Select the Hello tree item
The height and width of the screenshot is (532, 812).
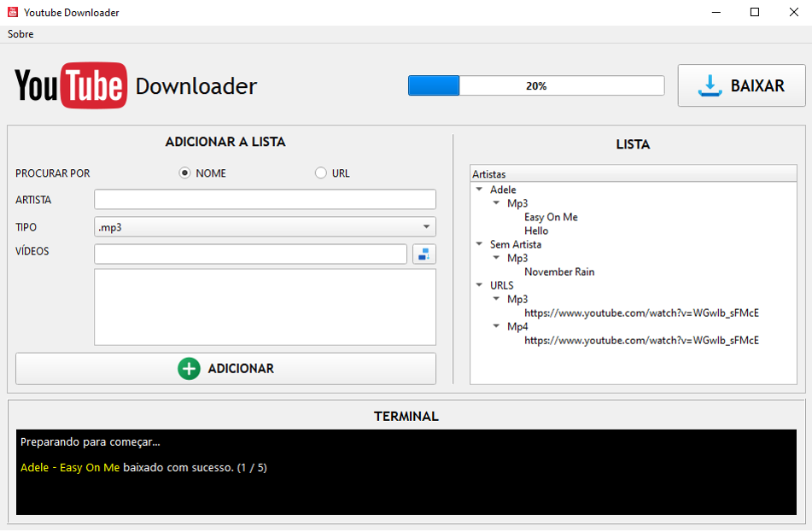pos(536,231)
